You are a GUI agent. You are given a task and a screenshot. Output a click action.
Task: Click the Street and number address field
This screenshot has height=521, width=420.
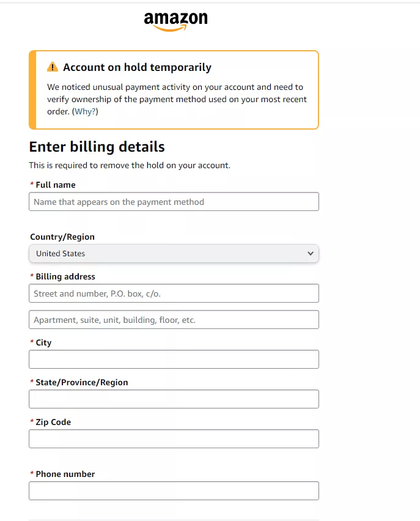(x=174, y=294)
